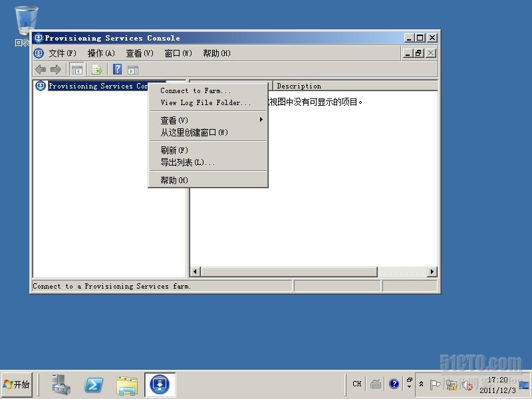Open the 窗口(W) menu
The height and width of the screenshot is (399, 532).
pyautogui.click(x=178, y=53)
